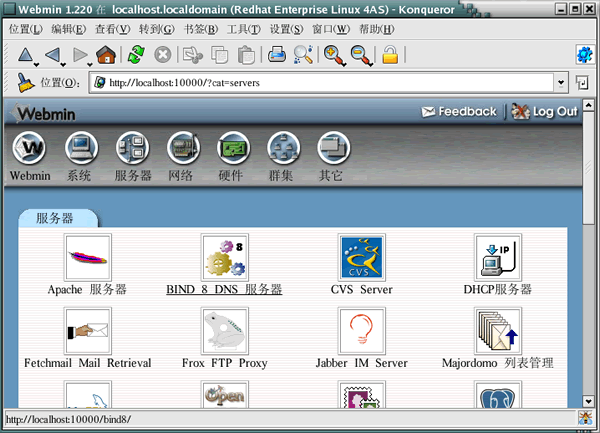Open the 编辑(E) menu

coord(68,29)
